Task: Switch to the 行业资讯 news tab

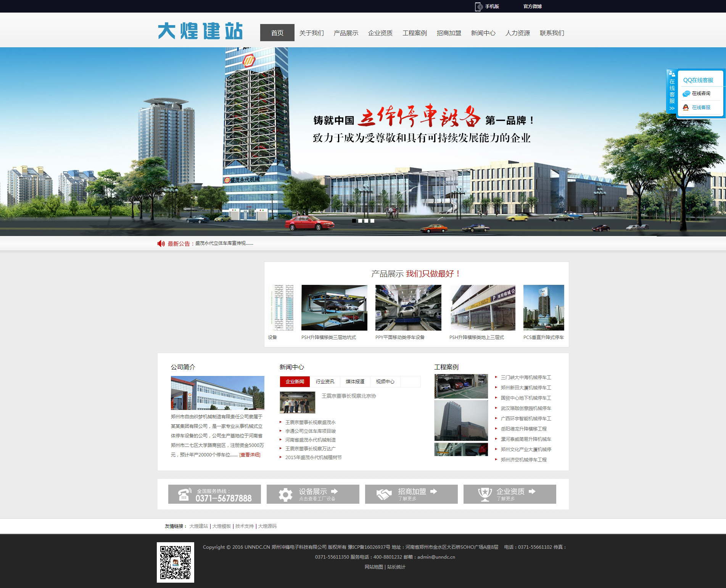Action: point(325,381)
